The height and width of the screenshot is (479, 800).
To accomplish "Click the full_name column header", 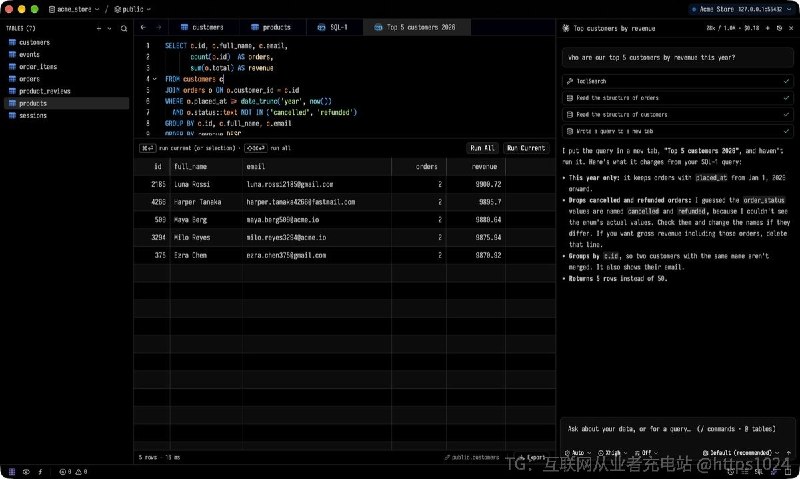I will tap(206, 167).
